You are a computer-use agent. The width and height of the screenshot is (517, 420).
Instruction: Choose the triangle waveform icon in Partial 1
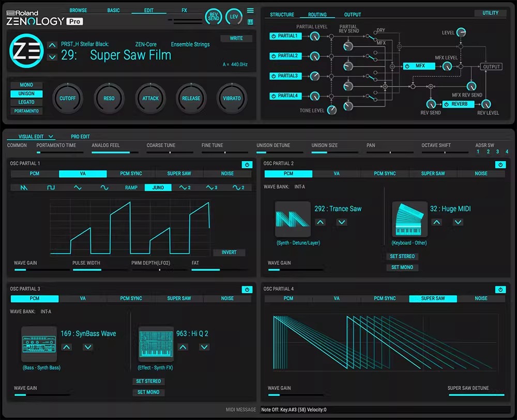78,188
